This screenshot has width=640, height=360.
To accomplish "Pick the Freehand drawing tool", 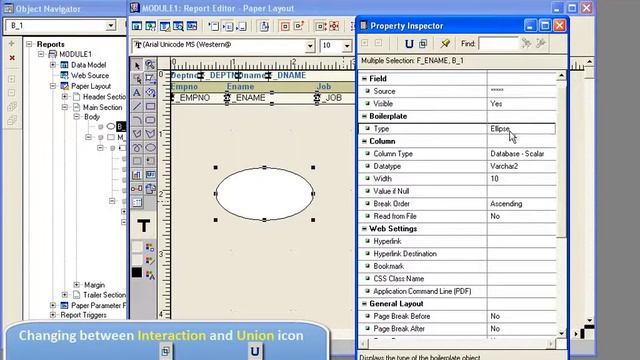I will pos(137,148).
